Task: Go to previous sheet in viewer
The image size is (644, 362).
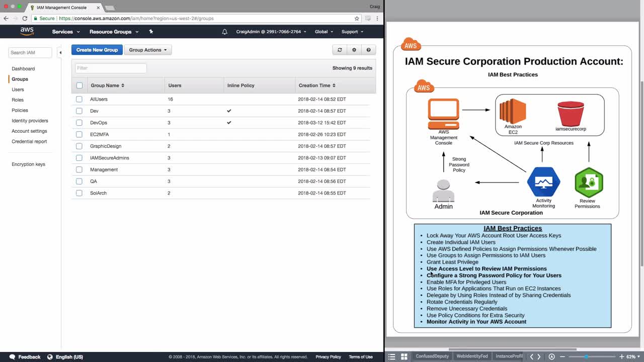Action: point(531,357)
